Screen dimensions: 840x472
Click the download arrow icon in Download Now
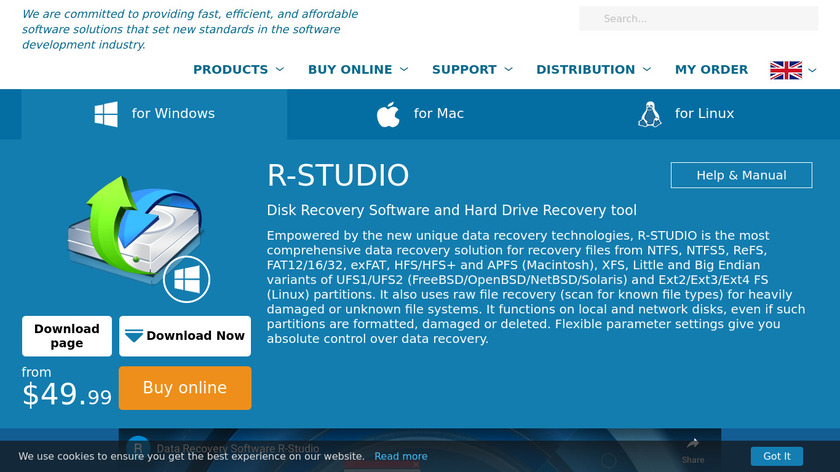pyautogui.click(x=134, y=336)
